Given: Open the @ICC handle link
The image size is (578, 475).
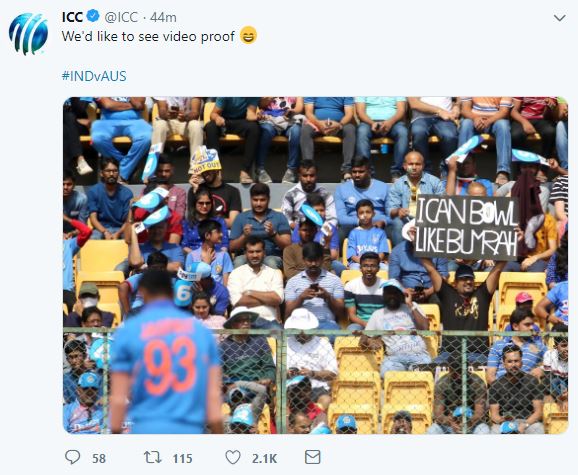Looking at the screenshot, I should pyautogui.click(x=121, y=17).
